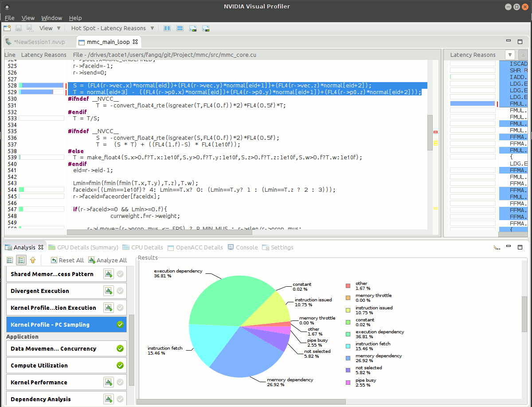The image size is (532, 407).
Task: Click the execution dependency legend color swatch
Action: (348, 334)
